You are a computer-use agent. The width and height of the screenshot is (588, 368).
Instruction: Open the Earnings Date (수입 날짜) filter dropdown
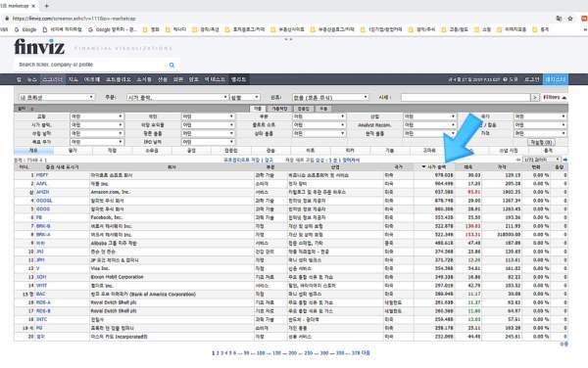[x=97, y=133]
